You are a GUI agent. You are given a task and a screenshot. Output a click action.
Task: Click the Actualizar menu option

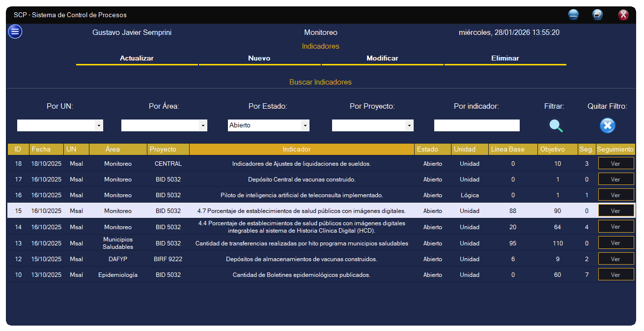click(137, 58)
